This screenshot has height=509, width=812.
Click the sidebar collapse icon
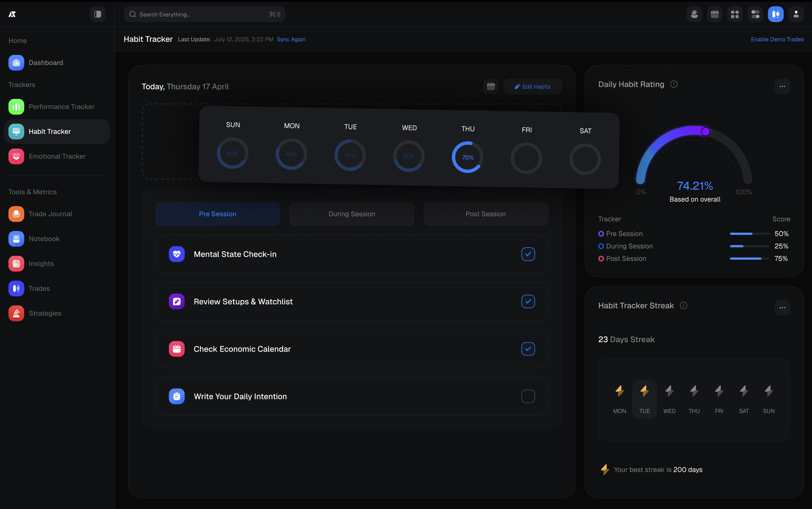pos(97,14)
